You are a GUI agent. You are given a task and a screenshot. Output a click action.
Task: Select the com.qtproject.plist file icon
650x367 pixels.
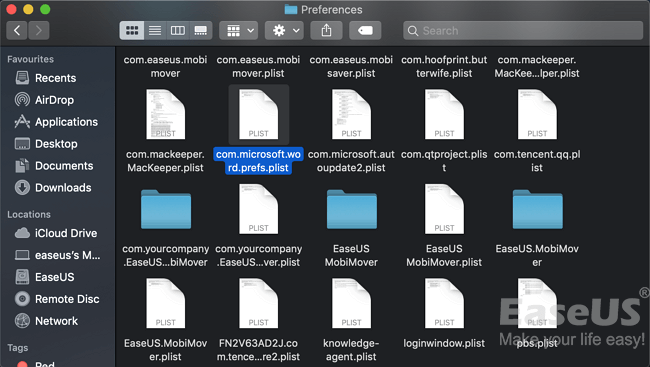click(x=444, y=114)
